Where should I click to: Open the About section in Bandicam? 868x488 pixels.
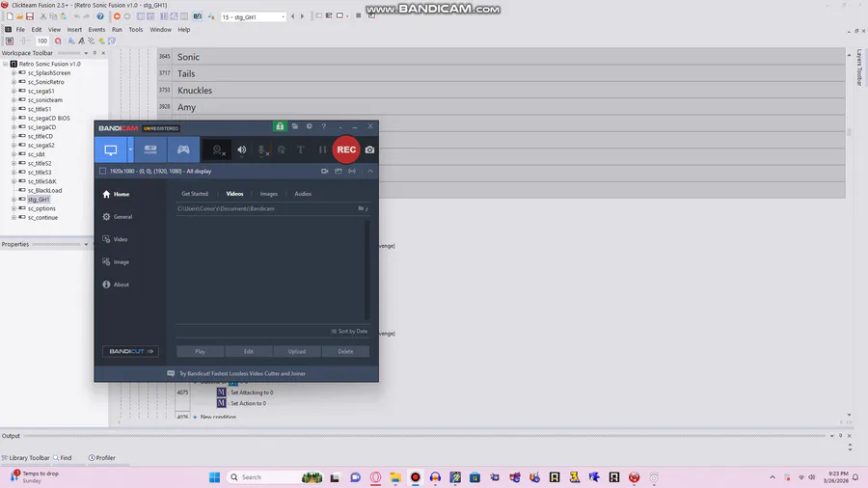coord(116,285)
